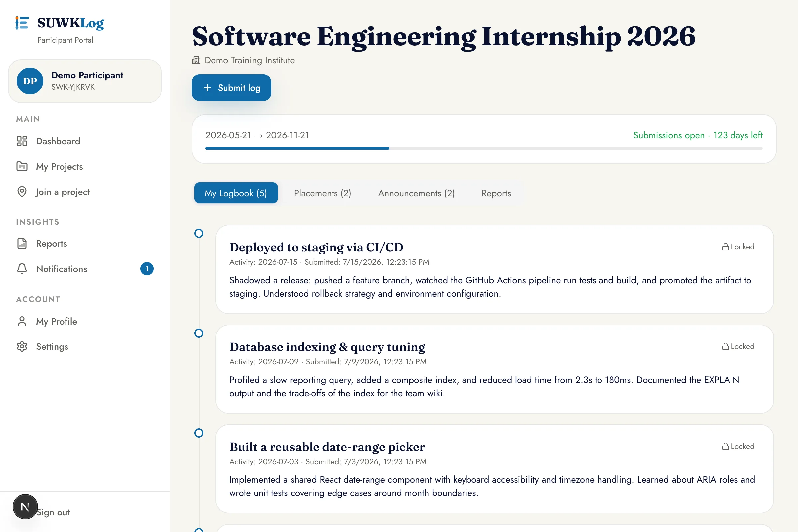Click 'Activity: 2026-07-03' submission details
Viewport: 798px width, 532px height.
click(328, 462)
